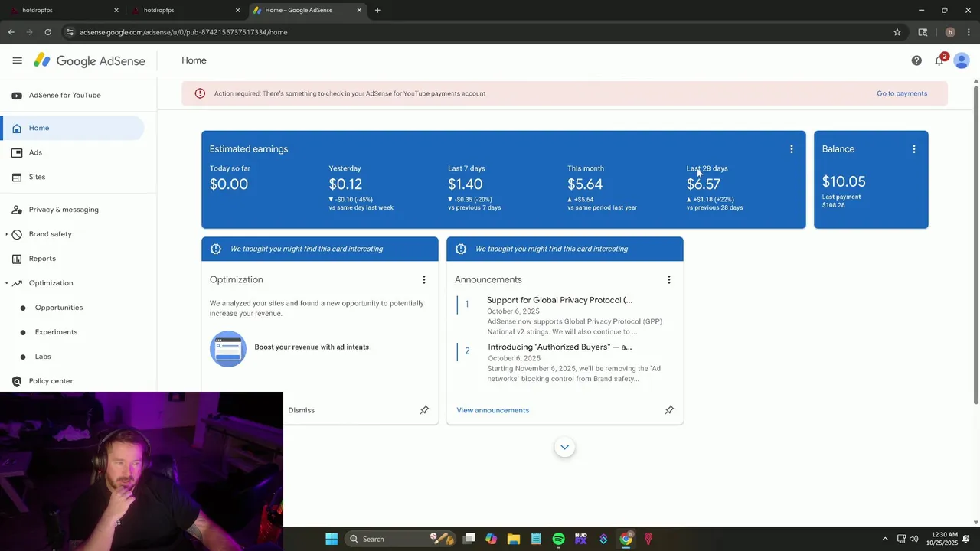Open Chrome three-dot menu
The image size is (980, 551).
pyautogui.click(x=969, y=32)
